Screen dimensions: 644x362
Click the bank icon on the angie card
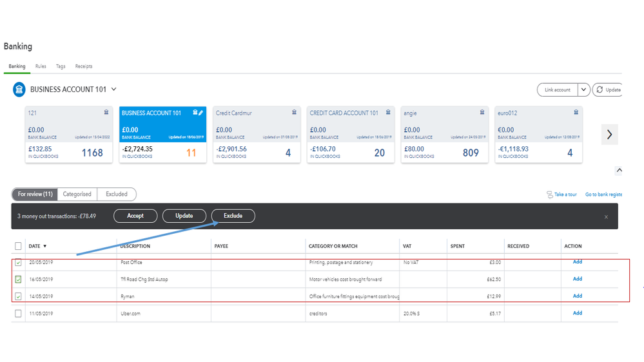(482, 112)
